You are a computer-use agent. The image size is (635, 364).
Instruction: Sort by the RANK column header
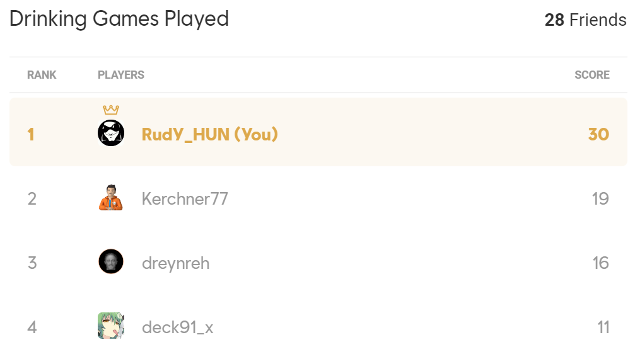pyautogui.click(x=42, y=75)
